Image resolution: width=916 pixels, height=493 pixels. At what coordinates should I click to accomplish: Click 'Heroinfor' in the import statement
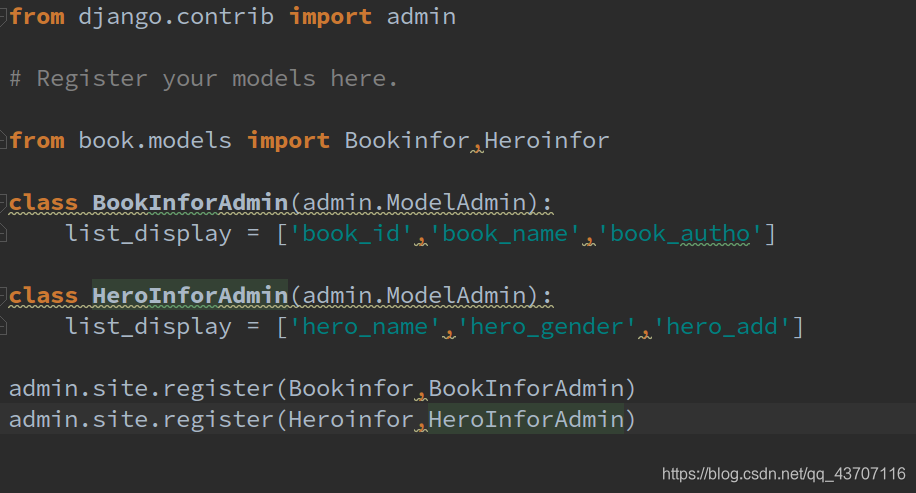click(547, 141)
